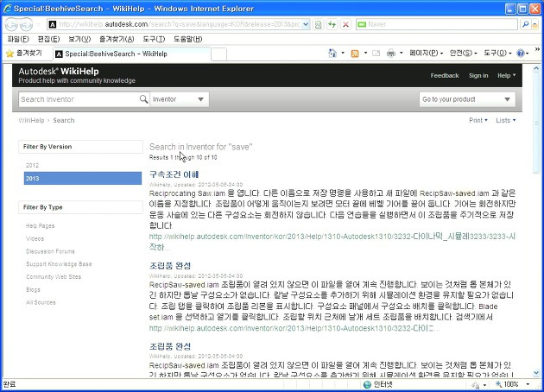Screen dimensions: 544x392
Task: Click the Sign in link
Action: point(478,76)
